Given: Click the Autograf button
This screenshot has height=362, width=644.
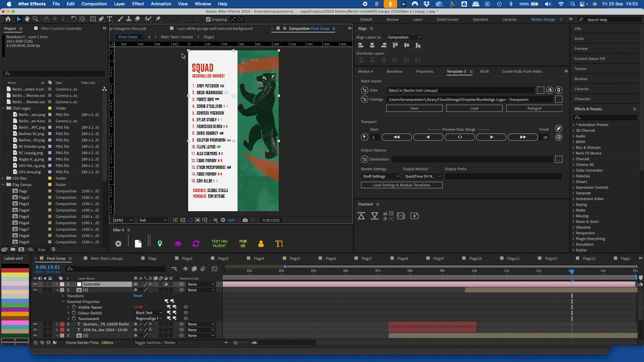Looking at the screenshot, I should (x=534, y=108).
